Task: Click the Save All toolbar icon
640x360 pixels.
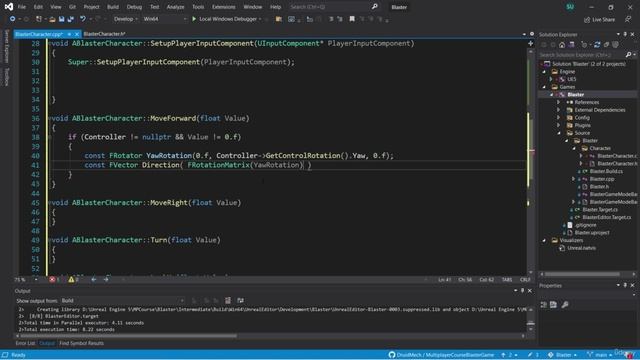Action: tap(70, 19)
